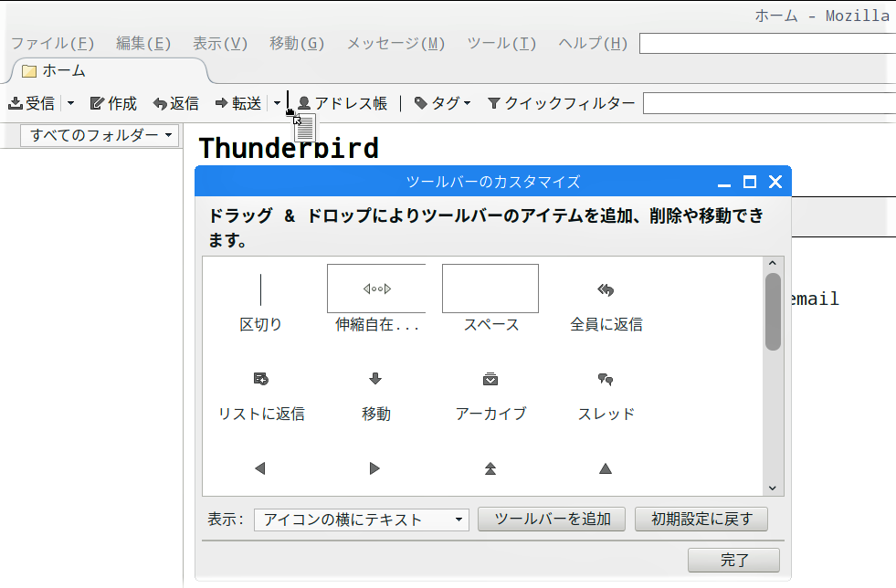Image resolution: width=896 pixels, height=588 pixels.
Task: Click the 作成 (Write) toolbar button
Action: [x=114, y=103]
